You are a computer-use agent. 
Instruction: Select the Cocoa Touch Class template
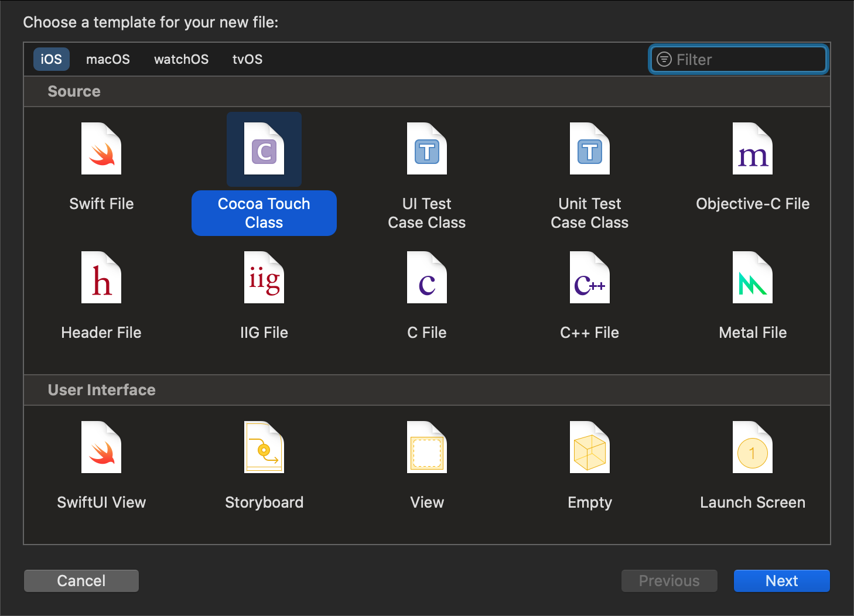[x=264, y=149]
